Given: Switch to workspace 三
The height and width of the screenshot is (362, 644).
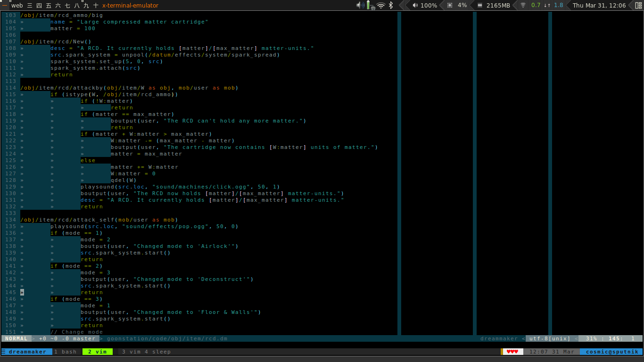Looking at the screenshot, I should point(30,5).
